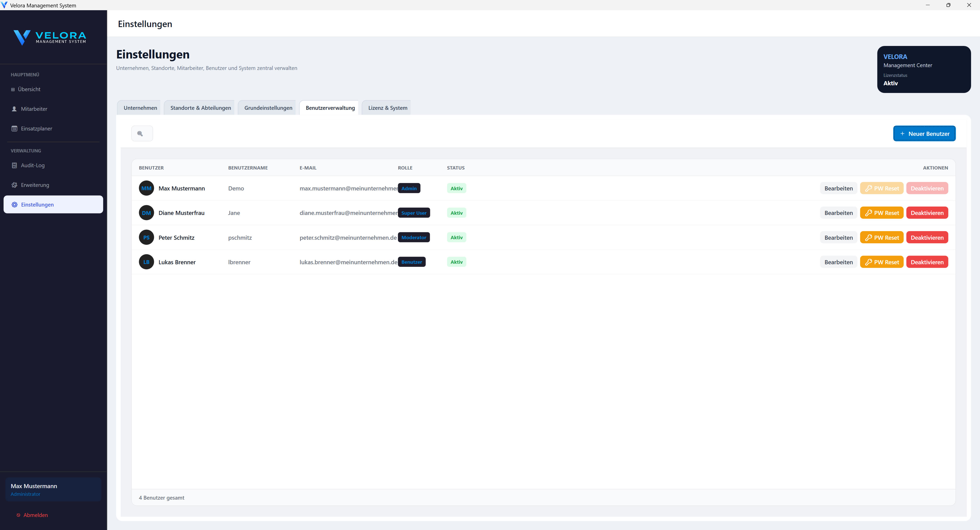Click the Mitarbeiter person icon
Image resolution: width=980 pixels, height=530 pixels.
[15, 109]
